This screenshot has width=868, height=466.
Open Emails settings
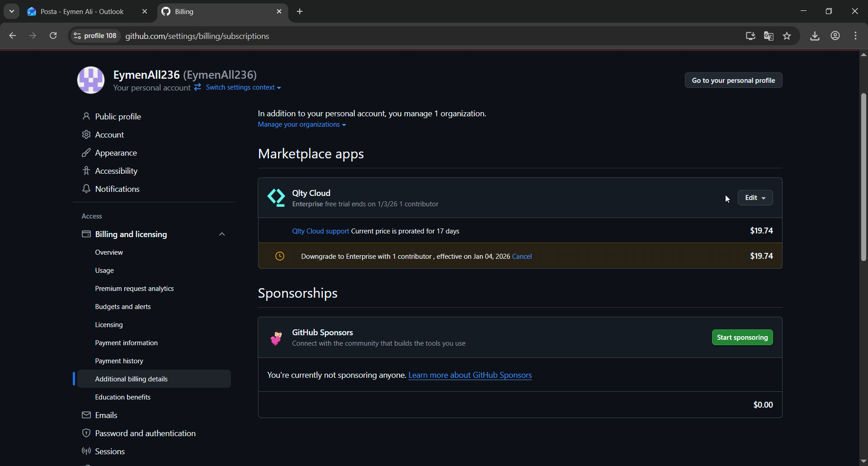pyautogui.click(x=106, y=415)
